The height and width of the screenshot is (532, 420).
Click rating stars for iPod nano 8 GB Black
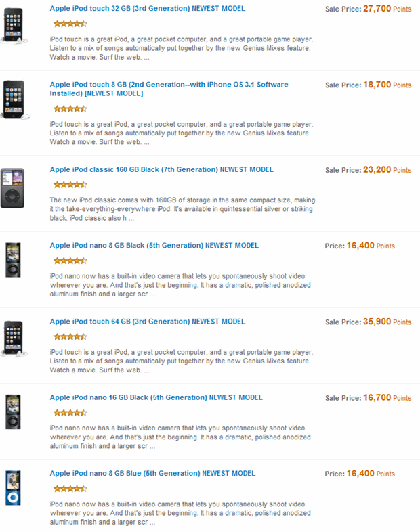[x=70, y=261]
